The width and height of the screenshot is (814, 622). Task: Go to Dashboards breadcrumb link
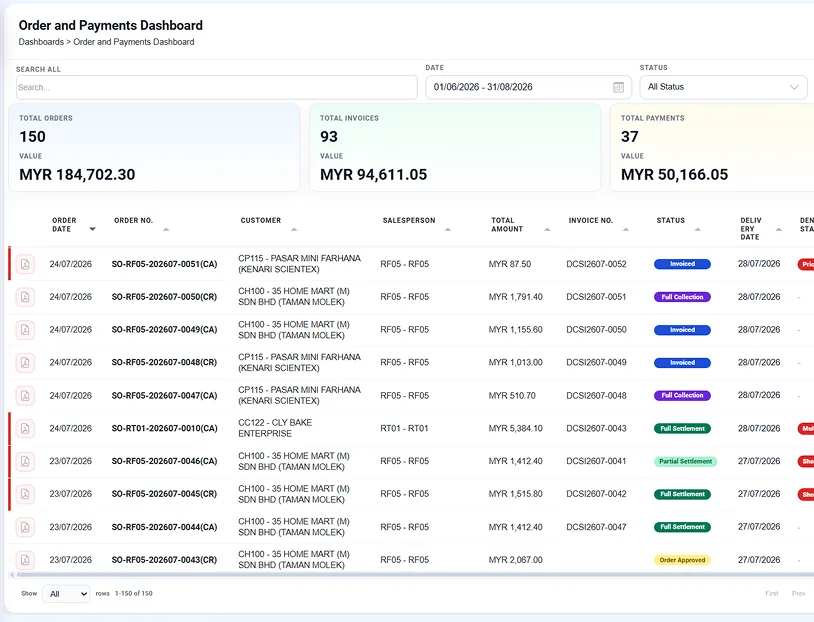click(x=41, y=42)
